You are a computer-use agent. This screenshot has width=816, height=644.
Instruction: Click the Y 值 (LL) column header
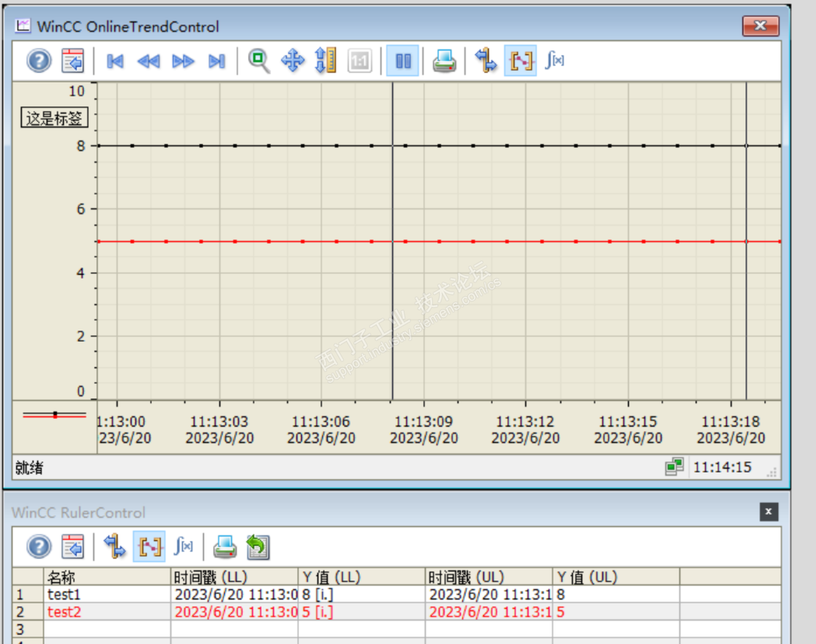361,577
